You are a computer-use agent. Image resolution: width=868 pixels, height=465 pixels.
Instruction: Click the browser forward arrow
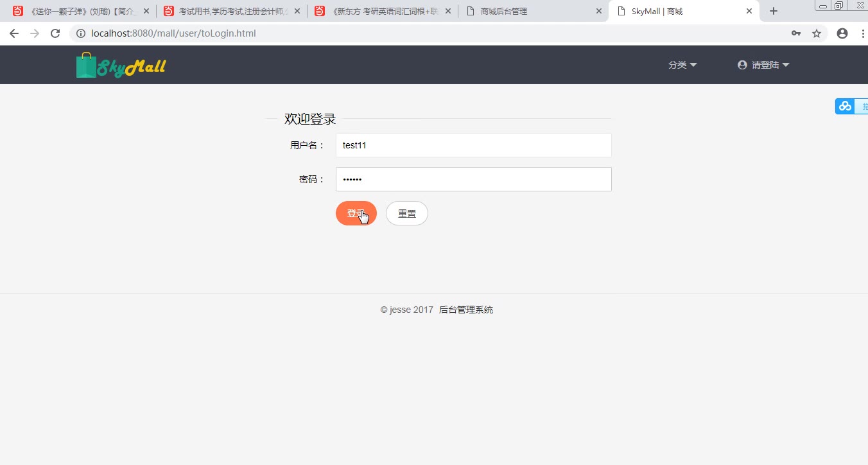[x=35, y=33]
